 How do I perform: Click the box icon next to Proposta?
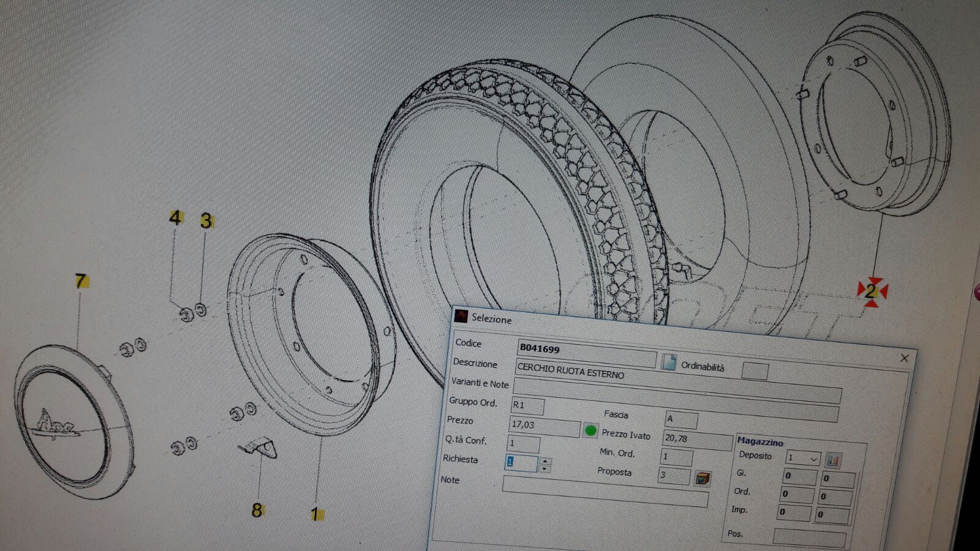(x=703, y=478)
